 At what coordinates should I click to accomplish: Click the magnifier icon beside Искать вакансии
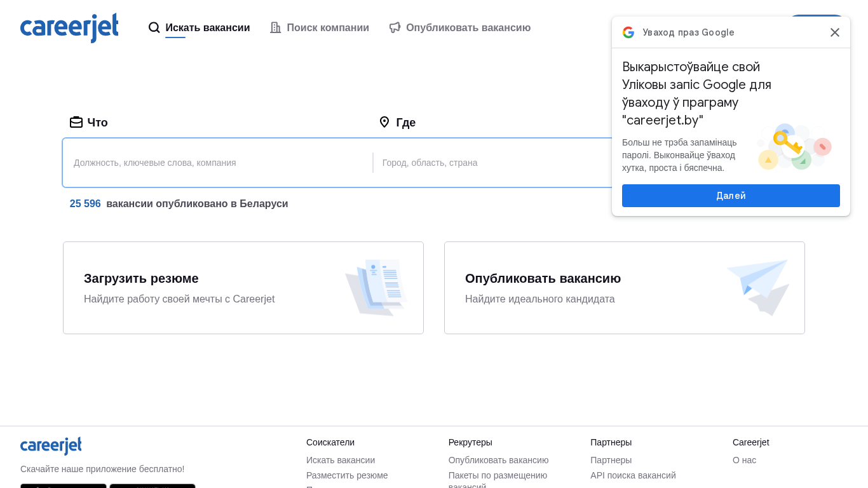[154, 27]
